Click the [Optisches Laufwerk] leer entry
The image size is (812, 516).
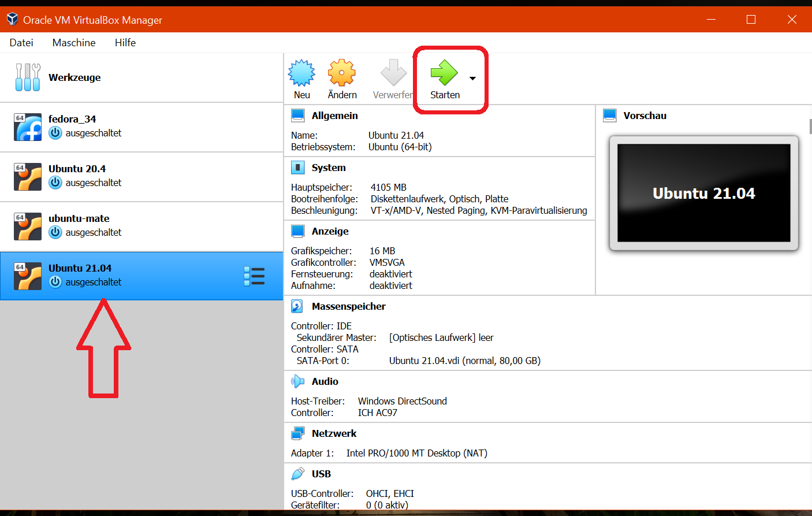click(x=441, y=337)
